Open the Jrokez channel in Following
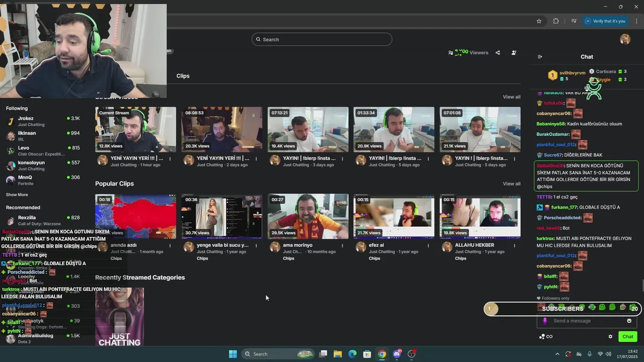Viewport: 644px width, 362px height. coord(43,121)
